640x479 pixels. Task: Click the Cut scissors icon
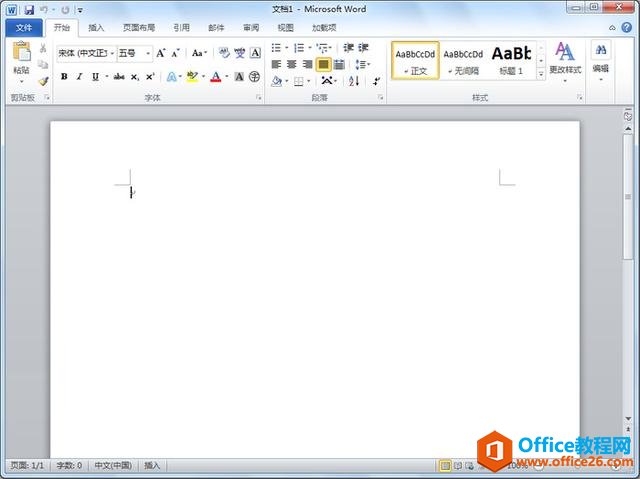point(43,49)
